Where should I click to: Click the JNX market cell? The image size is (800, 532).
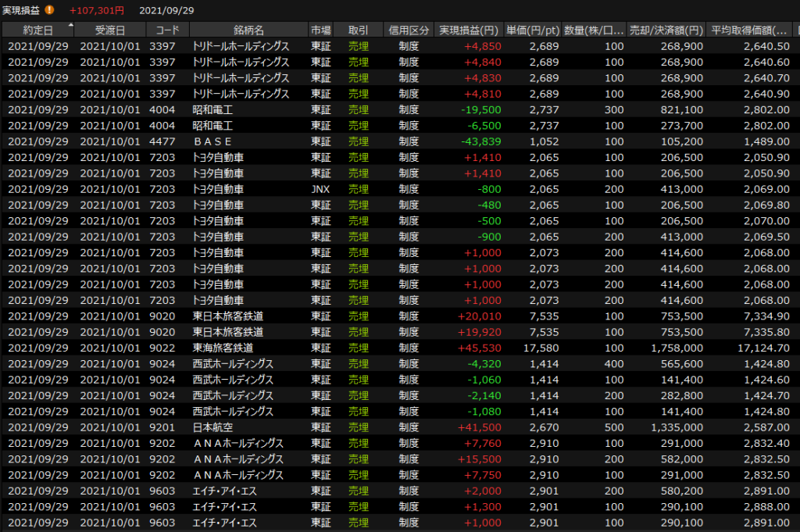[320, 189]
